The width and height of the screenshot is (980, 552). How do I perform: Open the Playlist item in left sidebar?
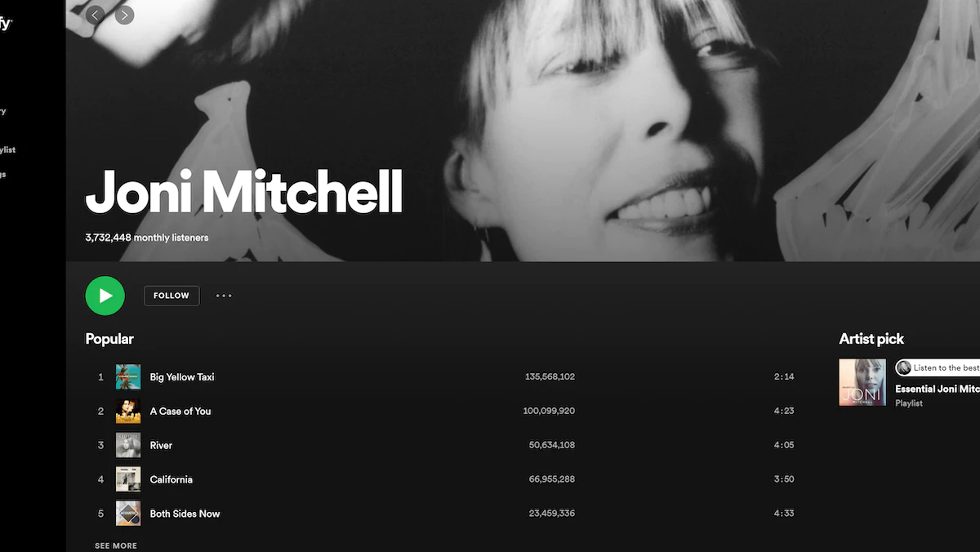7,150
